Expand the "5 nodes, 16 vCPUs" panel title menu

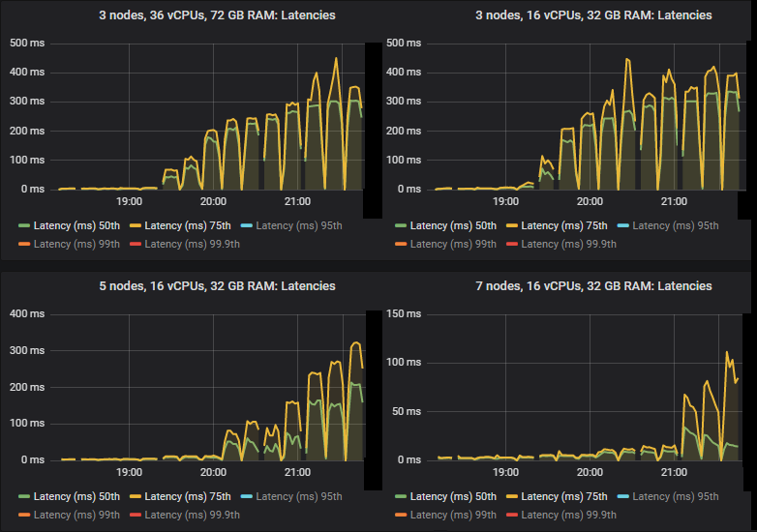[189, 286]
